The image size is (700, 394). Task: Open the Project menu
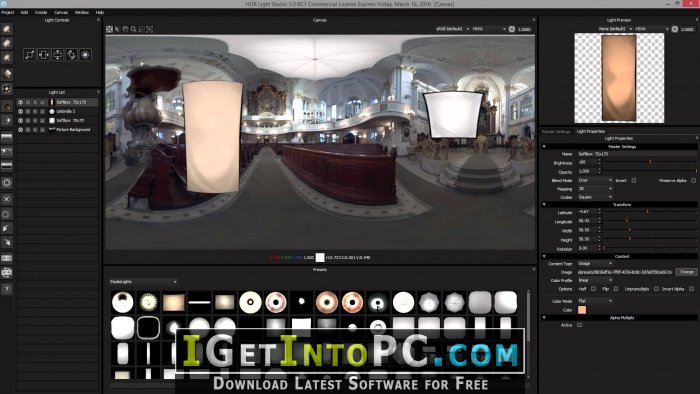coord(8,12)
